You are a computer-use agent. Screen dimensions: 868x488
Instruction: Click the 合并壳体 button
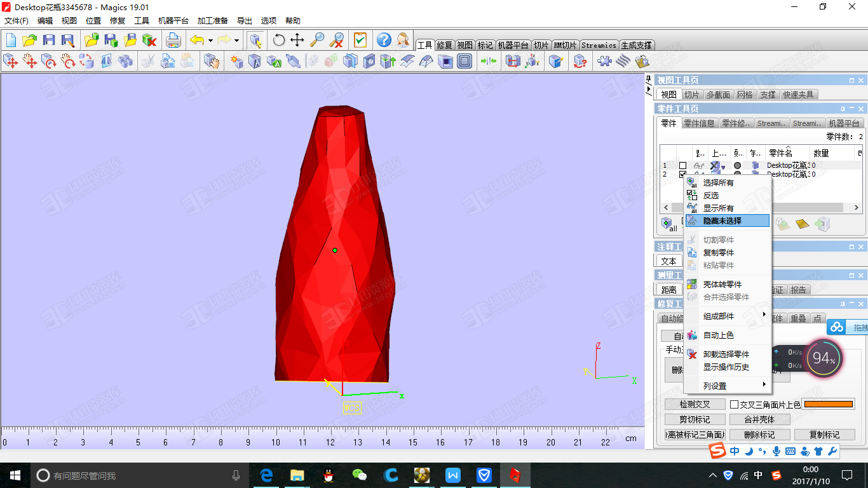(760, 419)
